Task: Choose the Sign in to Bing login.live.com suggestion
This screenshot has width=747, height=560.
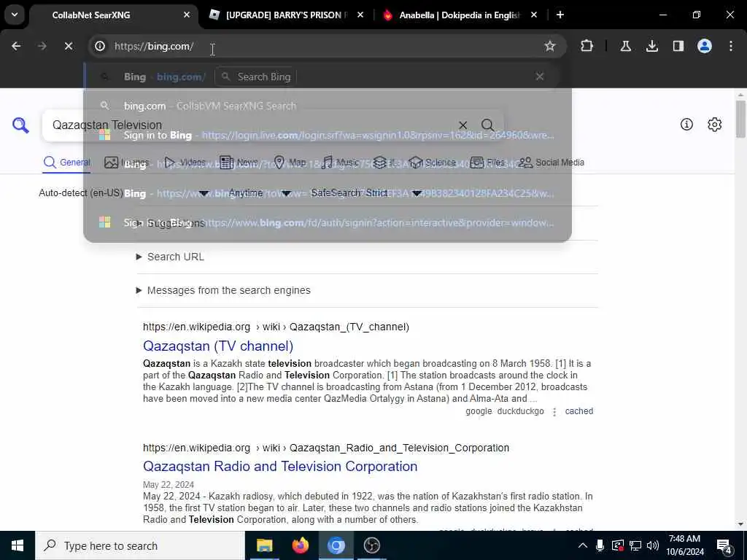Action: (x=328, y=135)
